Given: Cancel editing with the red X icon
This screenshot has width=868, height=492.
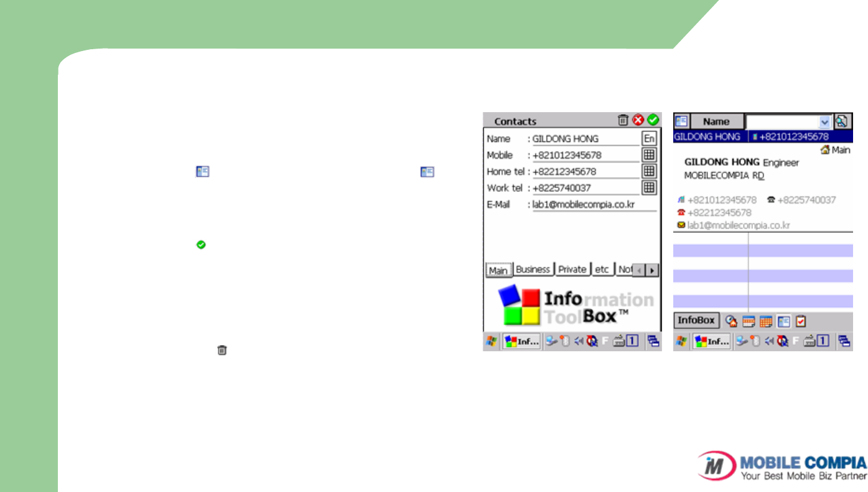Looking at the screenshot, I should 638,120.
